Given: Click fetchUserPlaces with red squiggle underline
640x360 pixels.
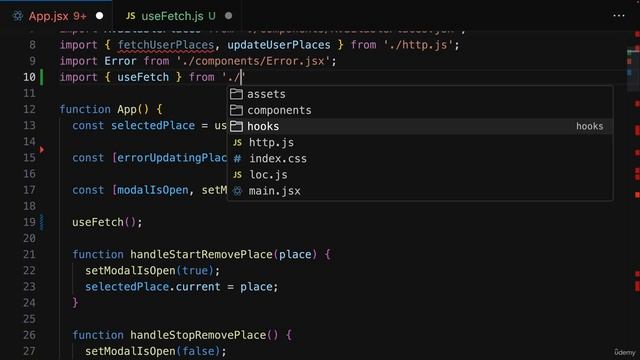Looking at the screenshot, I should pos(166,45).
